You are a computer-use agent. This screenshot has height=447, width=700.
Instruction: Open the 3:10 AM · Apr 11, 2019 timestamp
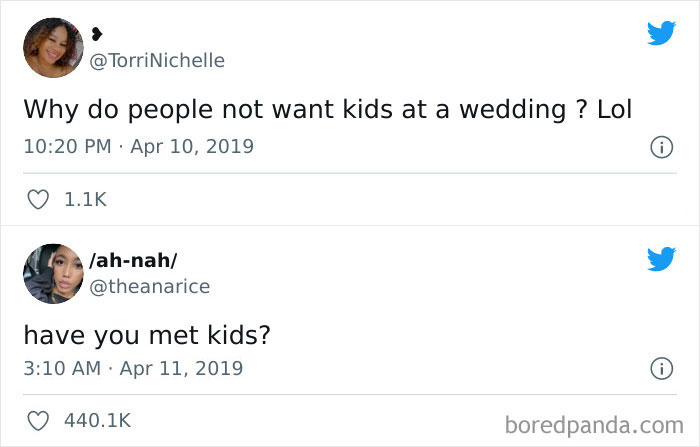(132, 368)
